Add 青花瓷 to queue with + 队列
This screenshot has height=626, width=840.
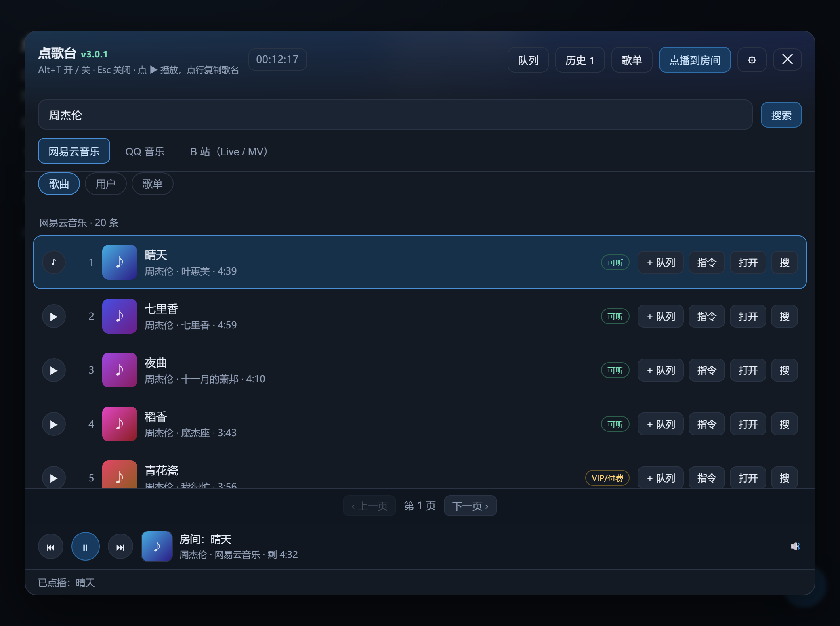tap(661, 477)
